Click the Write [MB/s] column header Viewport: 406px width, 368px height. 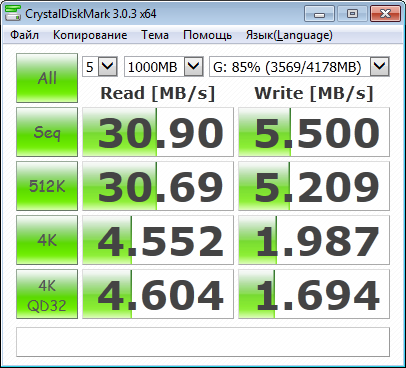click(314, 93)
